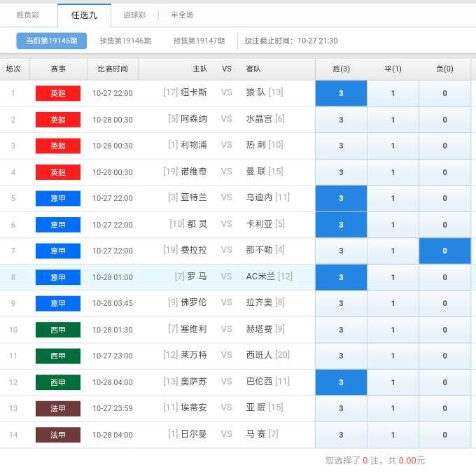476x474 pixels.
Task: Click the 意甲 badge on 佛罗伦 row
Action: coord(58,303)
